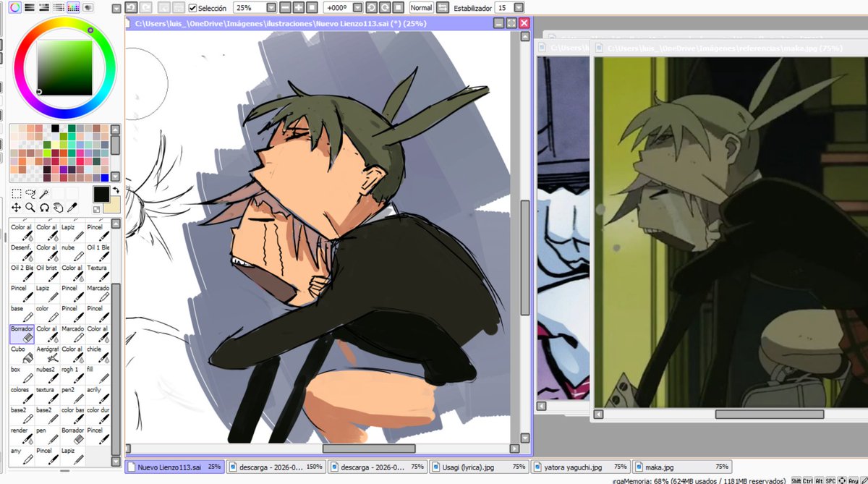Screen dimensions: 868x484
Task: Click the Ctrl indicator in status bar
Action: point(807,480)
